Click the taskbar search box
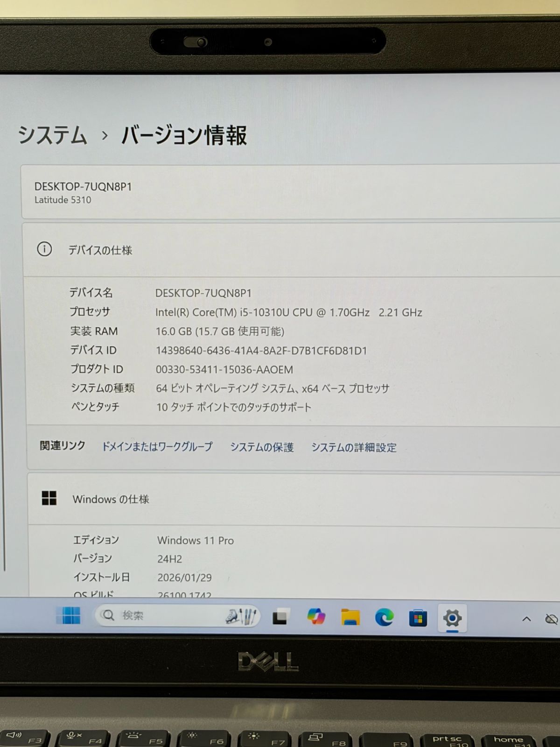 click(177, 616)
